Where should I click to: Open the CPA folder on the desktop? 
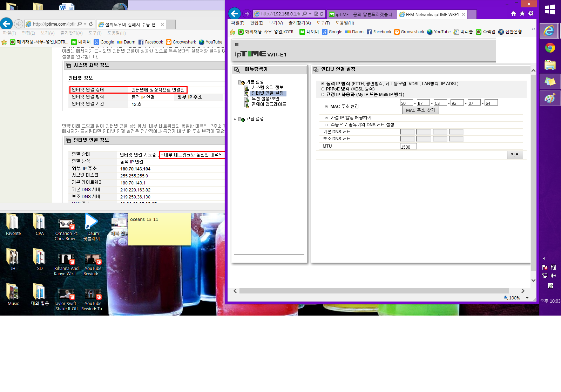coord(40,225)
